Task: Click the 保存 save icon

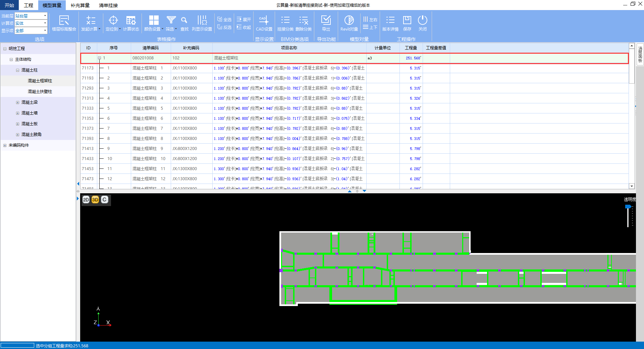Action: point(407,23)
